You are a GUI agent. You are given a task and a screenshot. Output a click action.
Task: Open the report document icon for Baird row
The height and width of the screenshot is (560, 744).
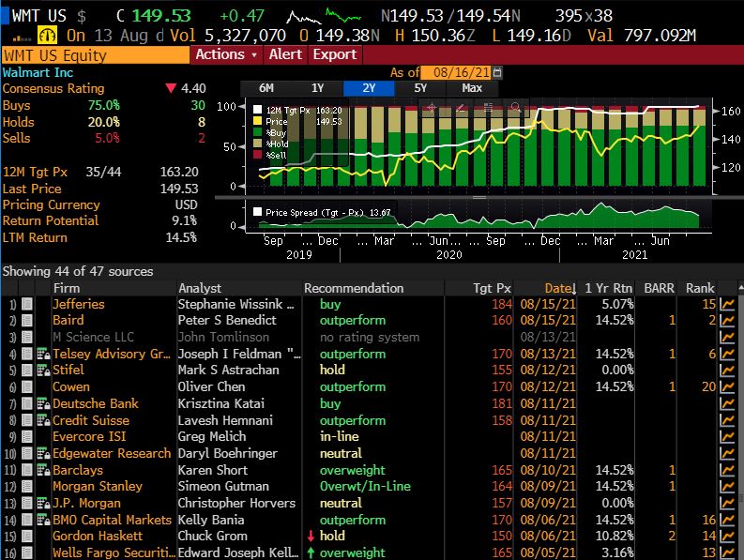(27, 321)
